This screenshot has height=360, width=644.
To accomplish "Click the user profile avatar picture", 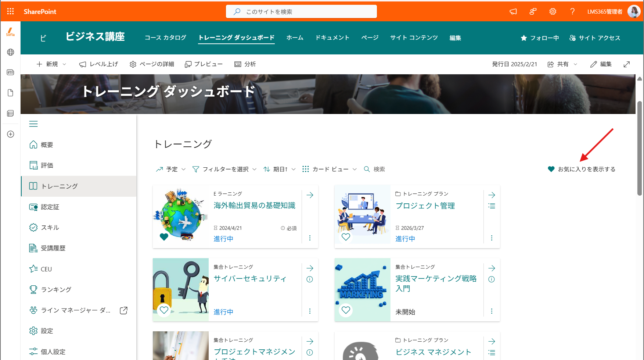I will point(634,11).
